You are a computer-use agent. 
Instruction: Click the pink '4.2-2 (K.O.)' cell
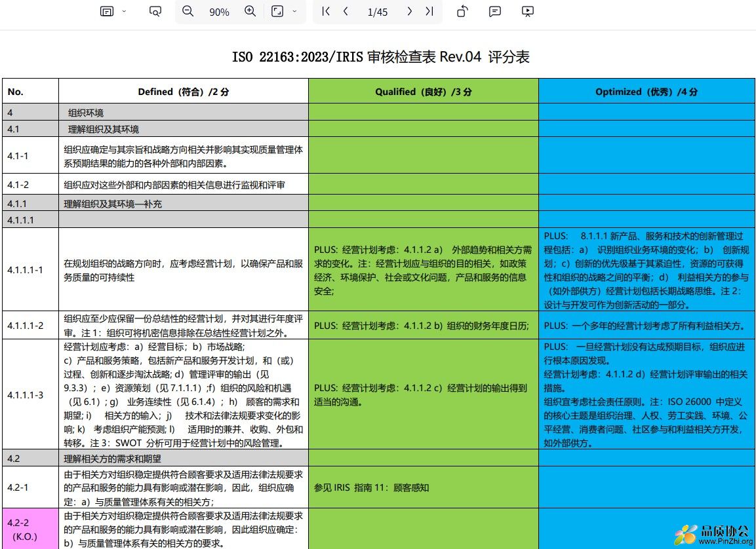click(x=30, y=529)
